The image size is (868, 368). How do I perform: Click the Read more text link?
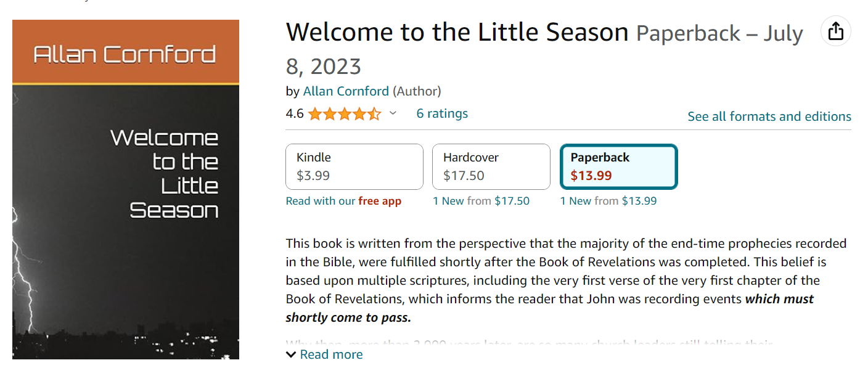(x=331, y=354)
